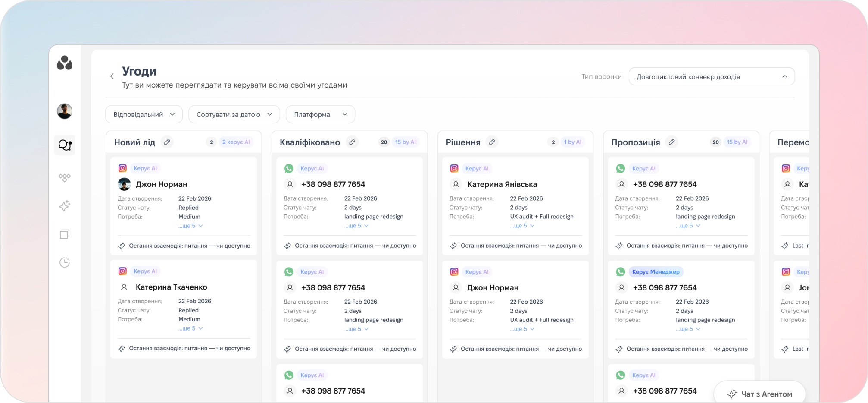Click 2 керує AI badge in Новий лід
868x403 pixels.
236,142
